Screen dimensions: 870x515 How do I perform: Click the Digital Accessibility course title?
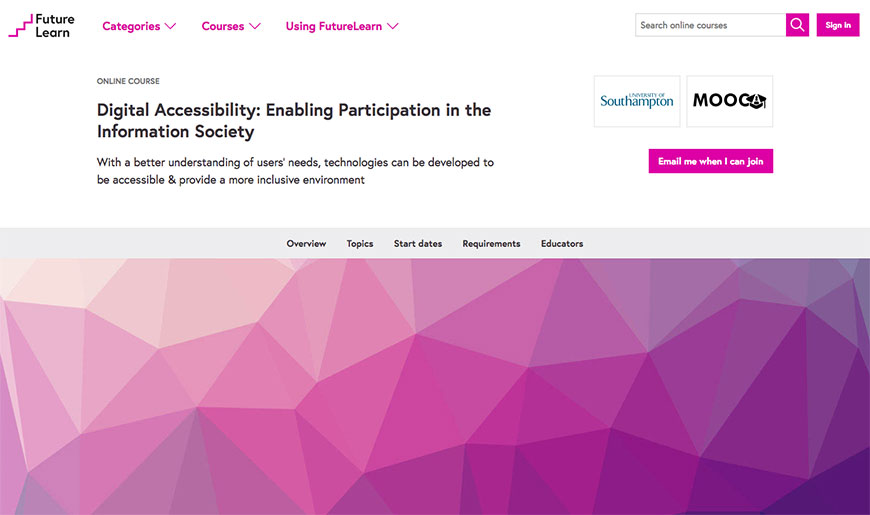pos(294,120)
